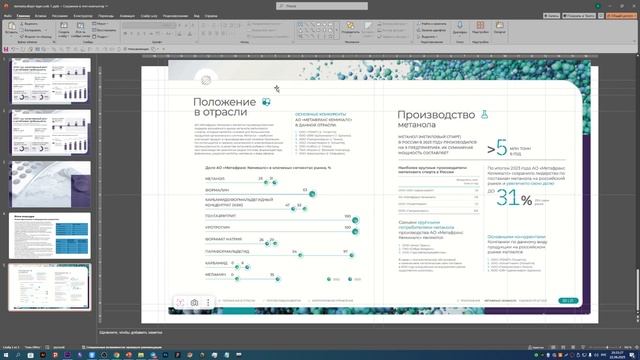Click the three-dots icon on floating slide toolbar
The height and width of the screenshot is (360, 640).
tap(208, 302)
